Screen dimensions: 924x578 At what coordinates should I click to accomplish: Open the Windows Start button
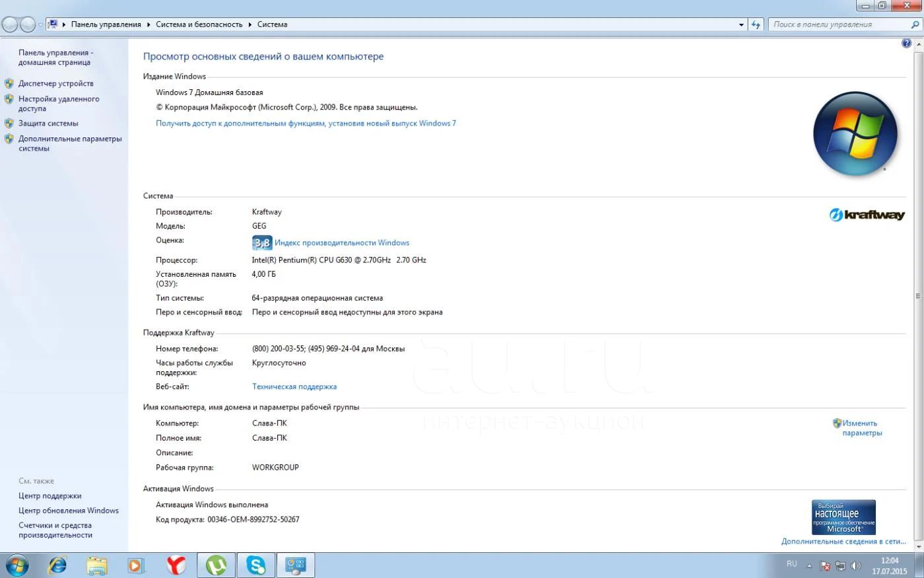[x=16, y=565]
